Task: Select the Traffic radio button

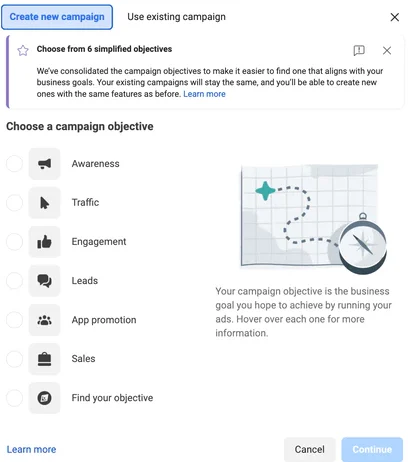Action: (x=14, y=203)
